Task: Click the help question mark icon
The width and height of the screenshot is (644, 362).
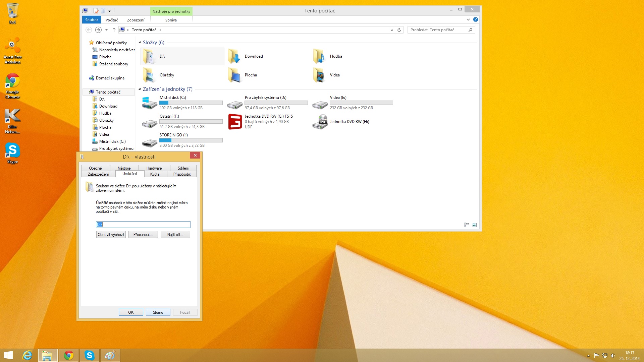Action: pyautogui.click(x=475, y=20)
